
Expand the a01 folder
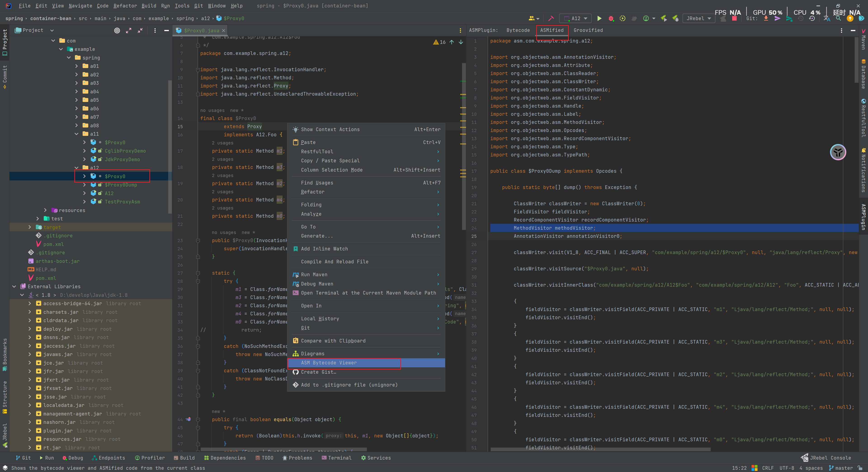click(76, 66)
